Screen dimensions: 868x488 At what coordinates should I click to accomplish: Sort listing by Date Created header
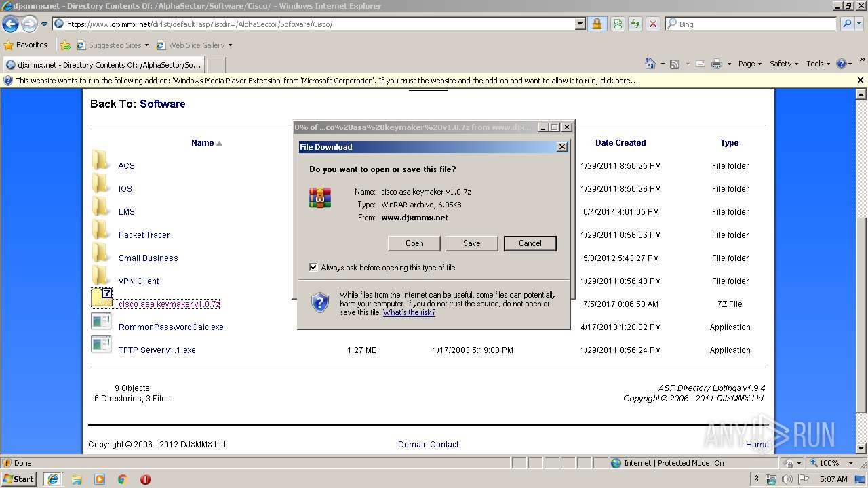(x=620, y=143)
